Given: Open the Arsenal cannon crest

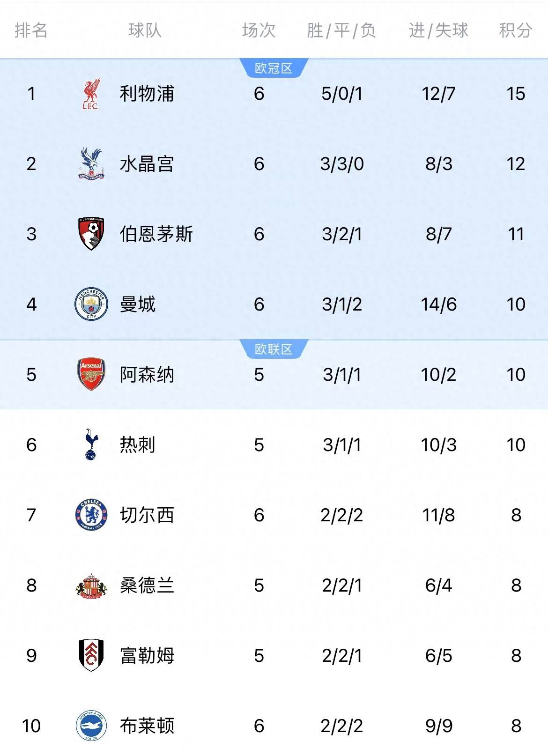Looking at the screenshot, I should [91, 374].
